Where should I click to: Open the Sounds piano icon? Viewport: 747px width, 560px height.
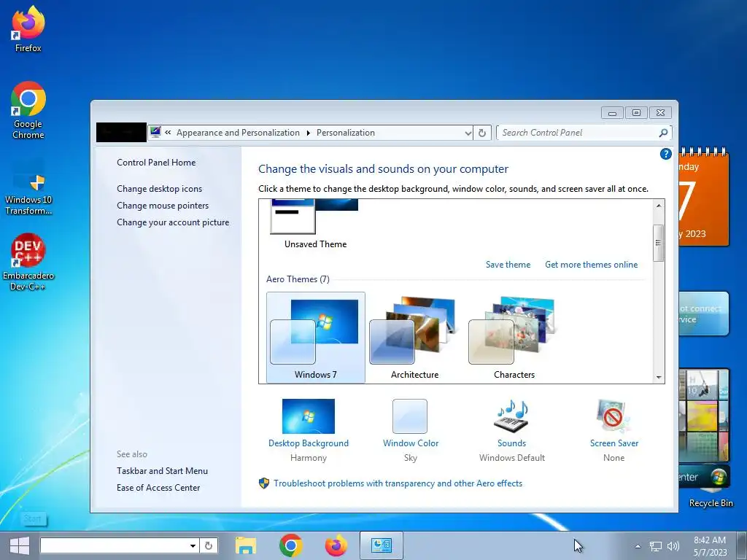tap(512, 416)
